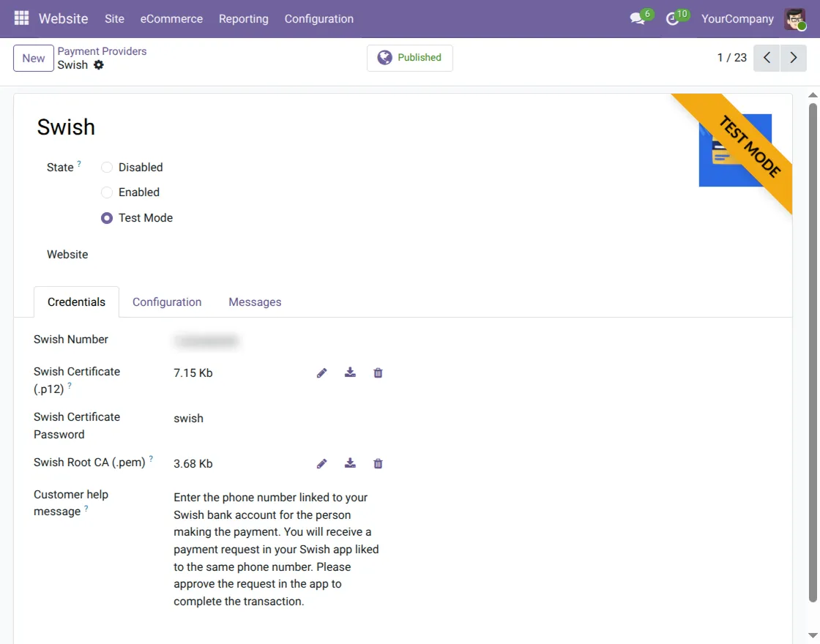Open the user avatar menu
Screen dimensions: 820x644
click(795, 19)
